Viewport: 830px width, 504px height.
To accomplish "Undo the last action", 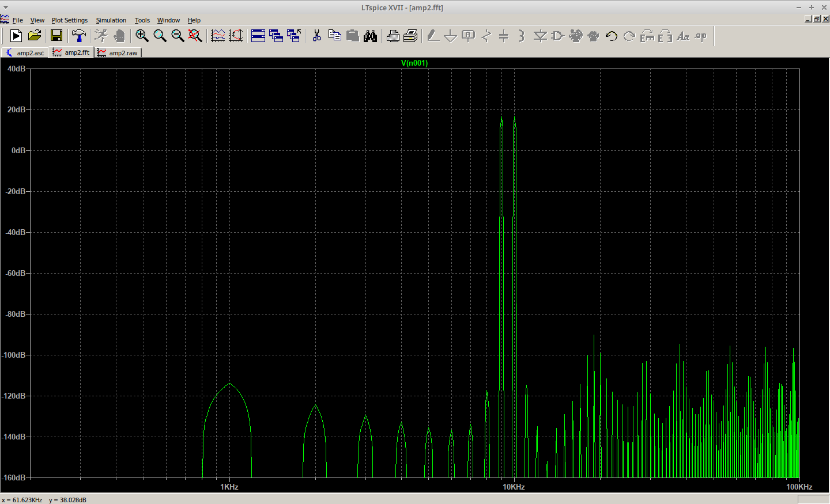I will click(x=612, y=36).
